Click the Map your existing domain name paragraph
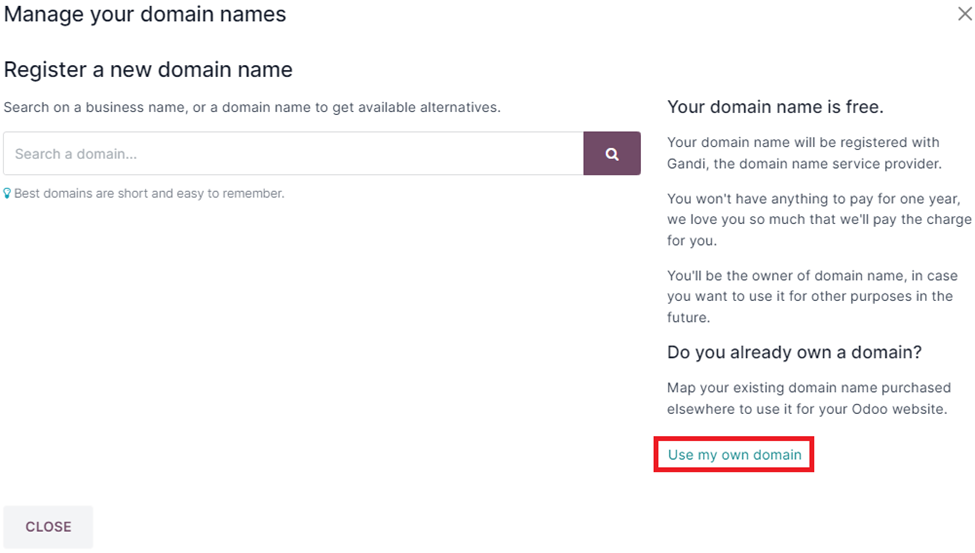975x553 pixels. click(x=809, y=398)
